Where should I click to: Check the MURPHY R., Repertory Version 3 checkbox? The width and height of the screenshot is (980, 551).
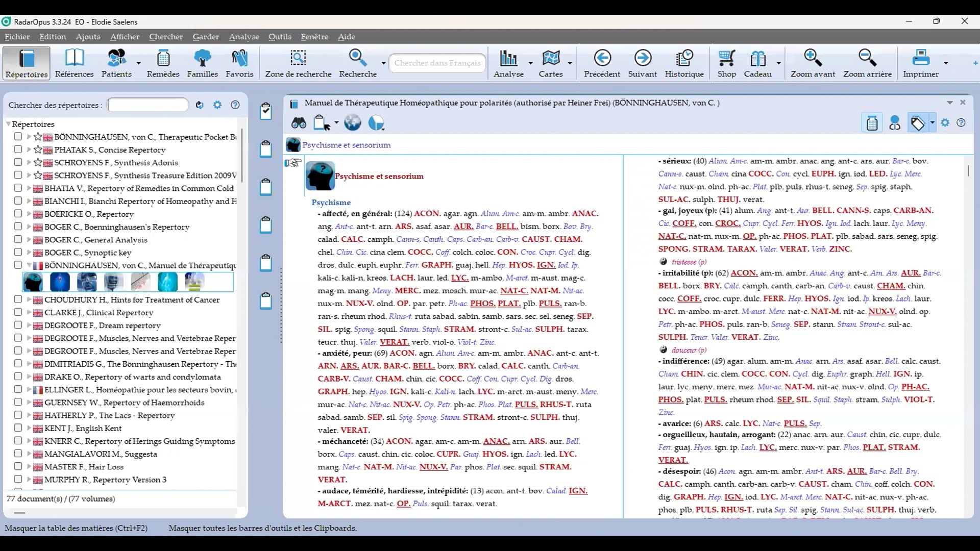tap(18, 479)
